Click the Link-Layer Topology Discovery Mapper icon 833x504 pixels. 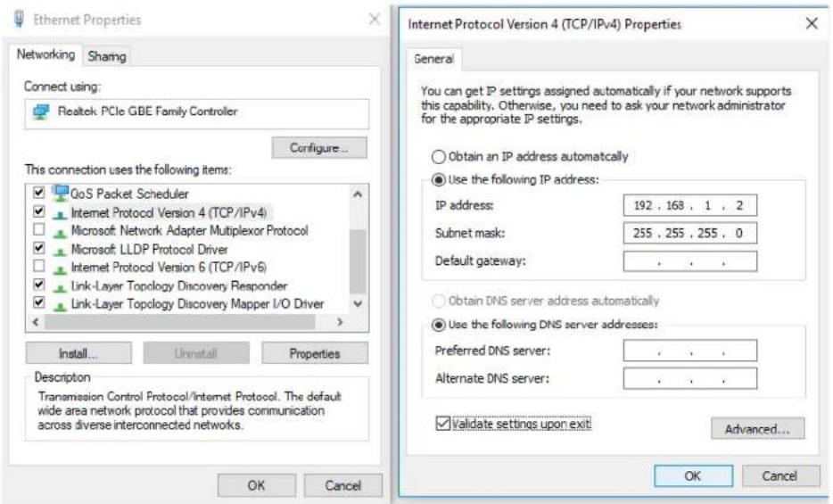click(x=60, y=305)
